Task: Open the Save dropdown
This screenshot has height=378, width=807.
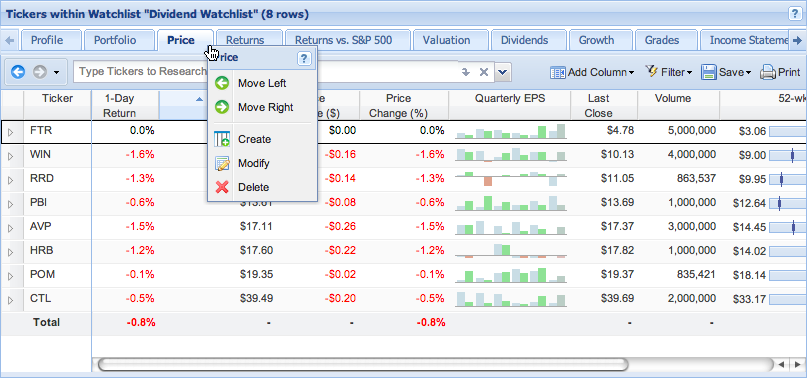Action: click(x=726, y=72)
